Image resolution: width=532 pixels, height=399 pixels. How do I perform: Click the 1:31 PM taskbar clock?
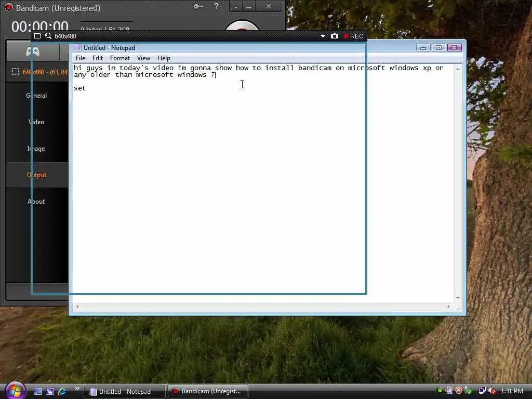[x=512, y=391]
